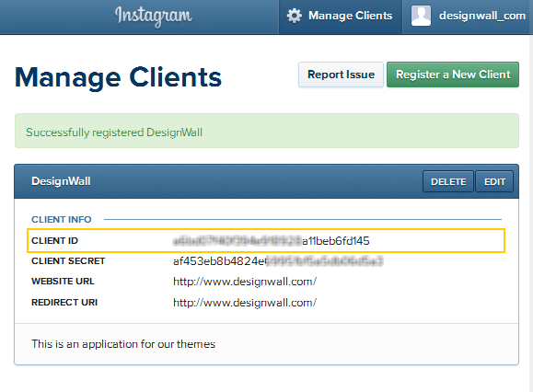Click the profile avatar icon
533x392 pixels.
click(421, 16)
